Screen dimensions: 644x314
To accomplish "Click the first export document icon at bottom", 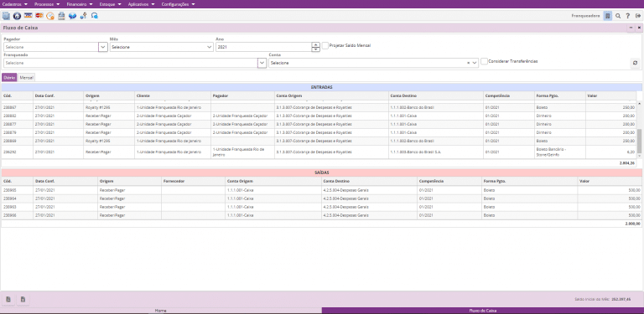I will [x=8, y=299].
